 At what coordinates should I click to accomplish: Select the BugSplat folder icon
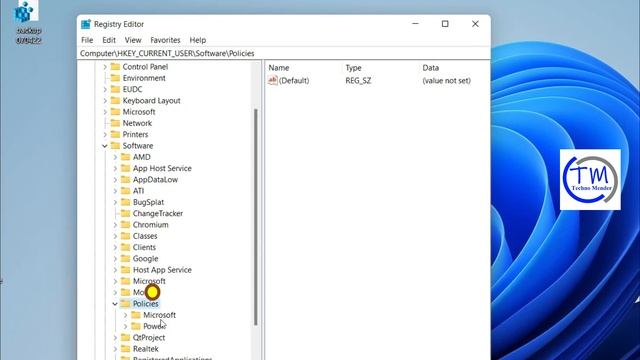[x=126, y=202]
